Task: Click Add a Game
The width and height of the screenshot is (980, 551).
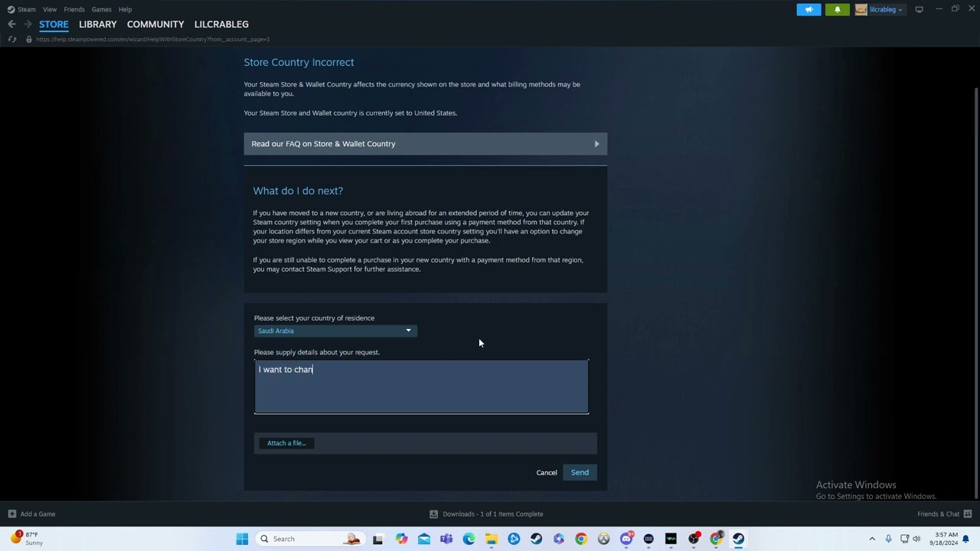Action: pos(31,514)
